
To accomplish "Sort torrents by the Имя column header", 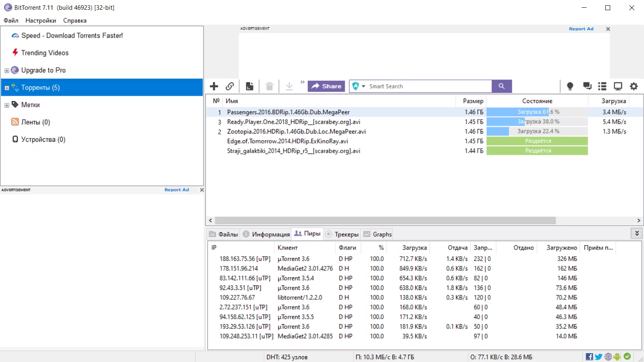I will (339, 101).
